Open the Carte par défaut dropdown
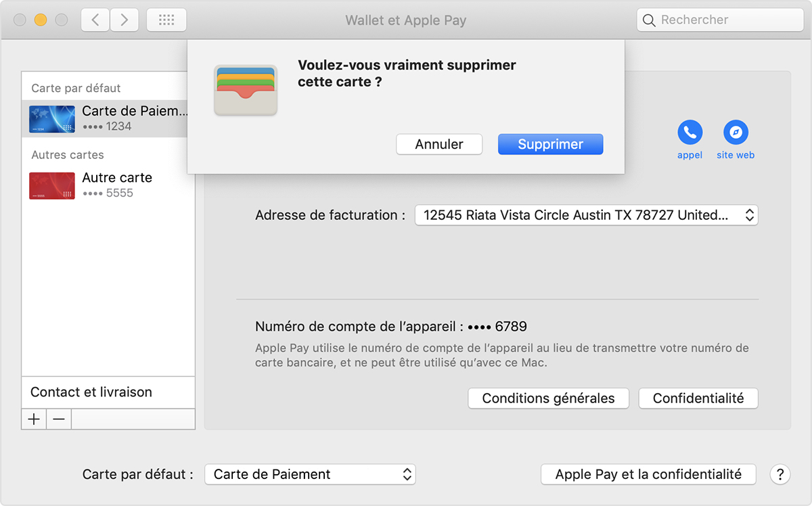 click(x=310, y=474)
